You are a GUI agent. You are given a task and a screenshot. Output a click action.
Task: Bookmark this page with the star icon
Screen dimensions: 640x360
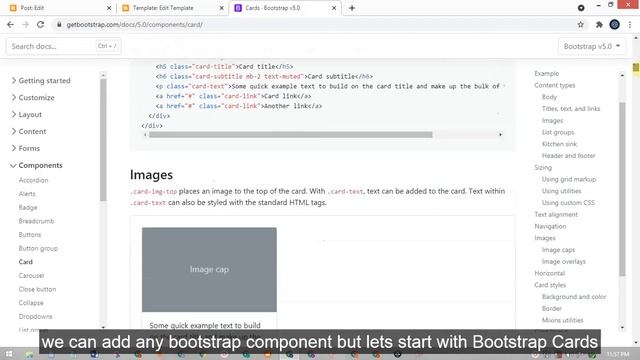coord(580,24)
